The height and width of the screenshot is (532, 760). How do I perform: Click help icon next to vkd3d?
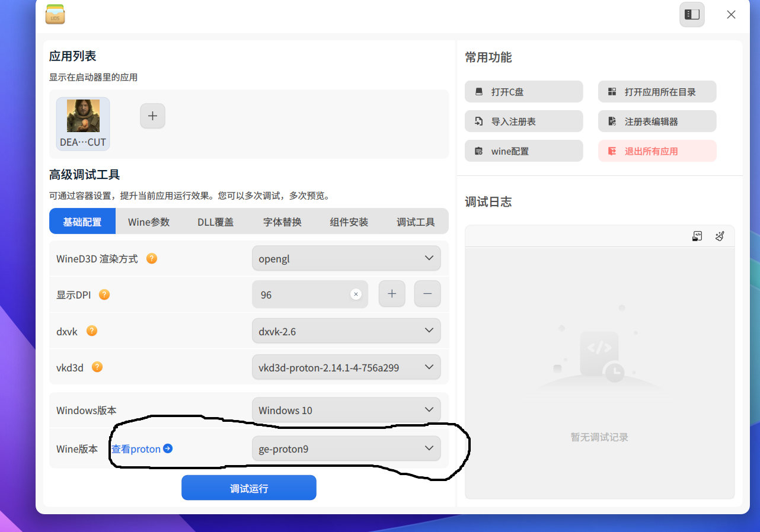coord(97,367)
